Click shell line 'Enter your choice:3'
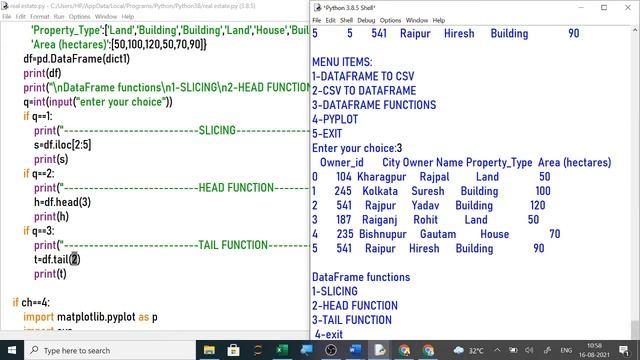 (357, 148)
